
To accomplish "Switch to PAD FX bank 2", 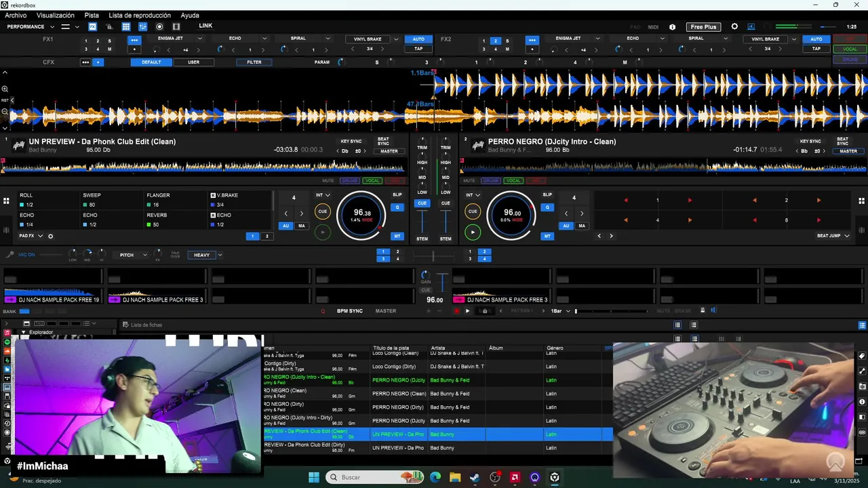I will tap(267, 237).
